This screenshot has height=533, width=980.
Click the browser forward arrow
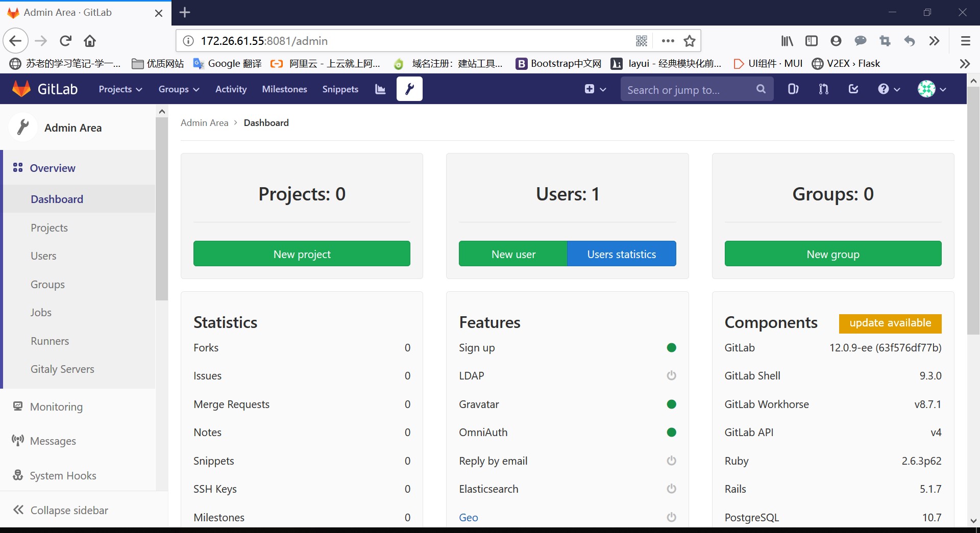41,41
